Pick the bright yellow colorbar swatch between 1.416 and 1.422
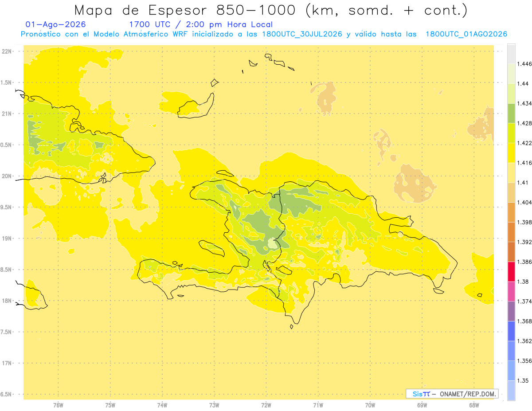The width and height of the screenshot is (532, 411). [511, 153]
